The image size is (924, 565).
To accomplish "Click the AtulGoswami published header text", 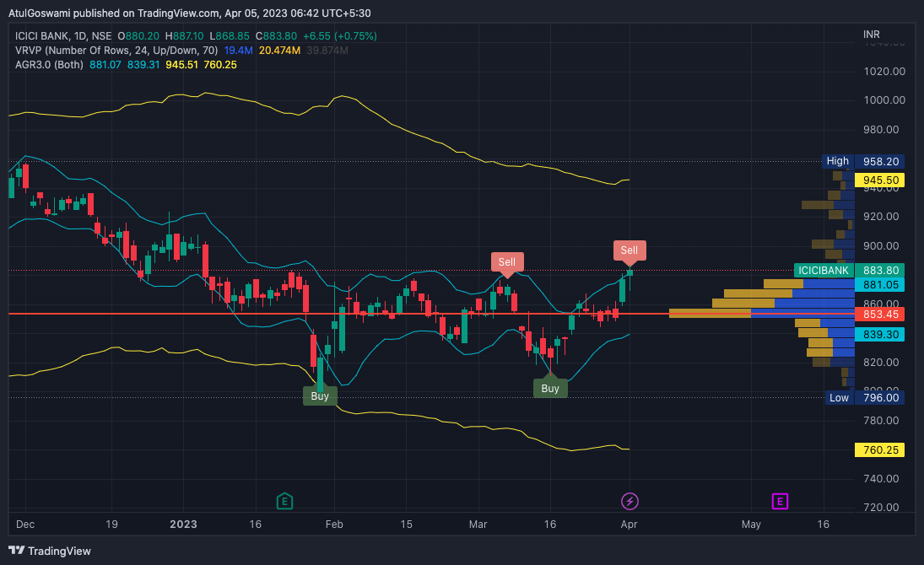I will 190,13.
